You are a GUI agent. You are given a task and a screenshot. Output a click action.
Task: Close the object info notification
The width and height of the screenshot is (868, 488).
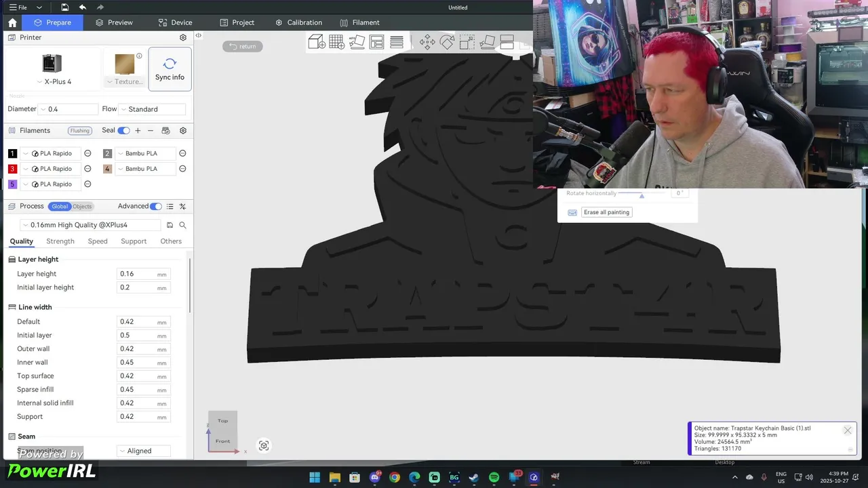point(848,430)
